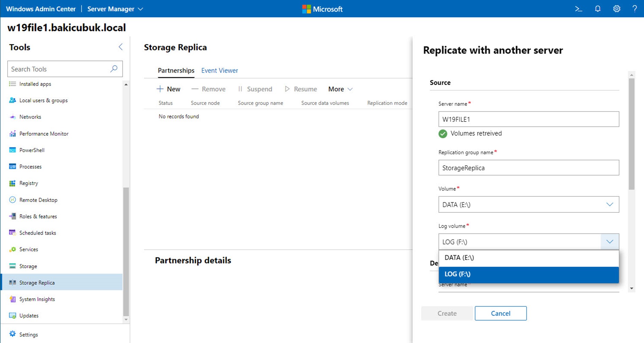The width and height of the screenshot is (644, 343).
Task: Click the panel scrollbar up arrow
Action: coord(632,75)
